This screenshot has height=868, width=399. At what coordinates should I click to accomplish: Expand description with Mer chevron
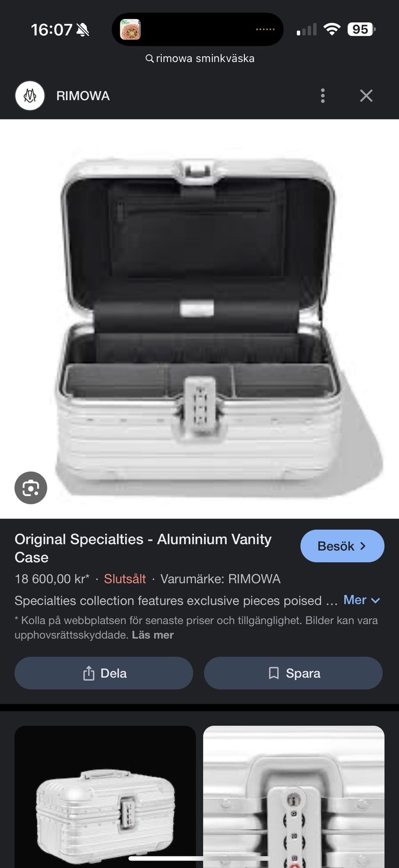(x=362, y=600)
